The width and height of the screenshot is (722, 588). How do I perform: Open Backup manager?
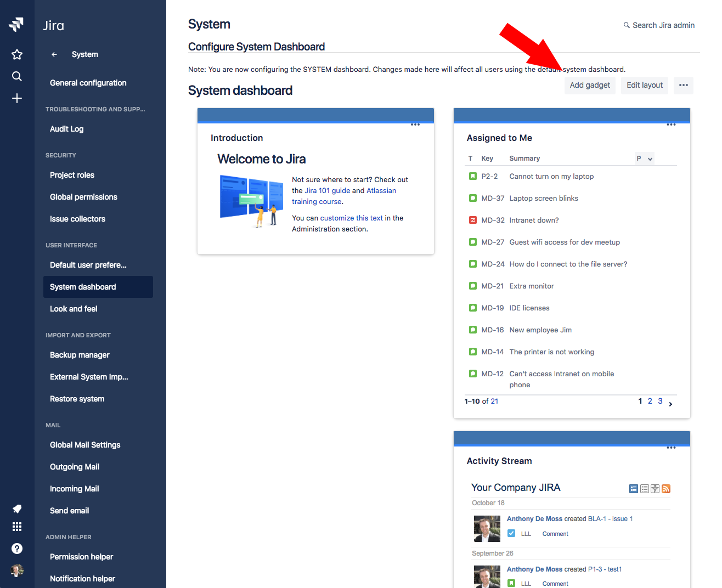point(80,355)
